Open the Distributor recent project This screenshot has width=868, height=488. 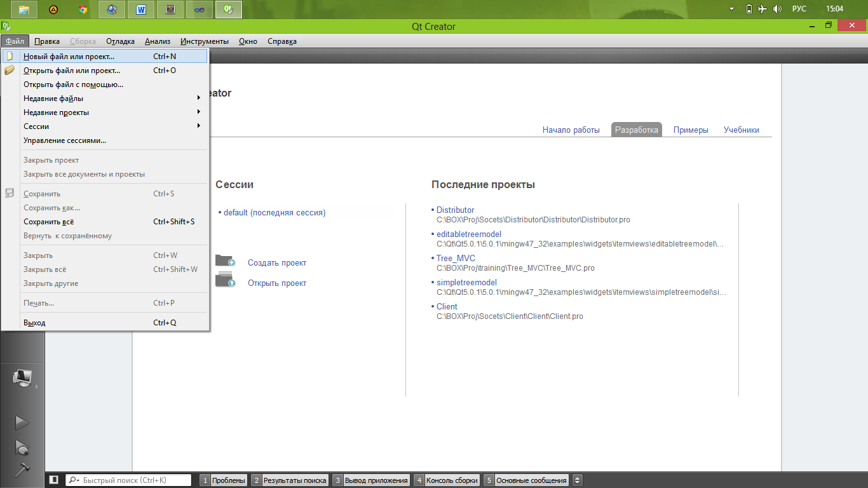coord(455,210)
